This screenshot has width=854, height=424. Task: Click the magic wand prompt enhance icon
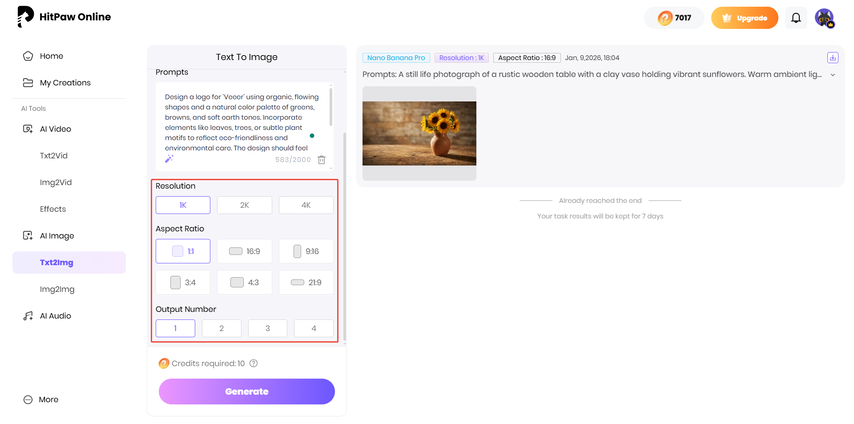point(170,159)
